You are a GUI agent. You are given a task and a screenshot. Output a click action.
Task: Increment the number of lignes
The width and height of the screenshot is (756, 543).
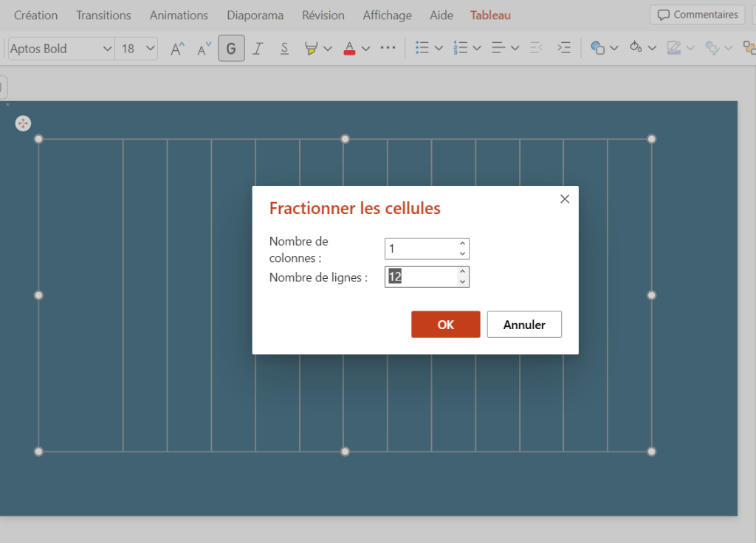pos(462,271)
